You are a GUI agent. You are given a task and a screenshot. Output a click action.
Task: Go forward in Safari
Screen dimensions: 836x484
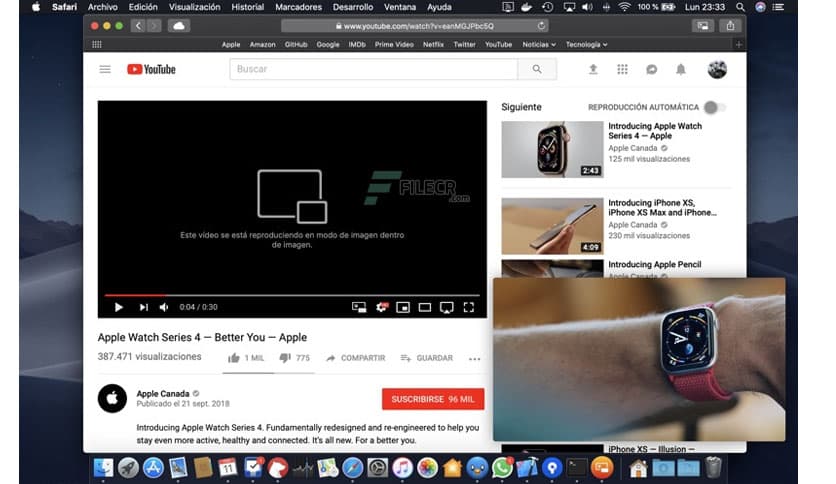[154, 26]
